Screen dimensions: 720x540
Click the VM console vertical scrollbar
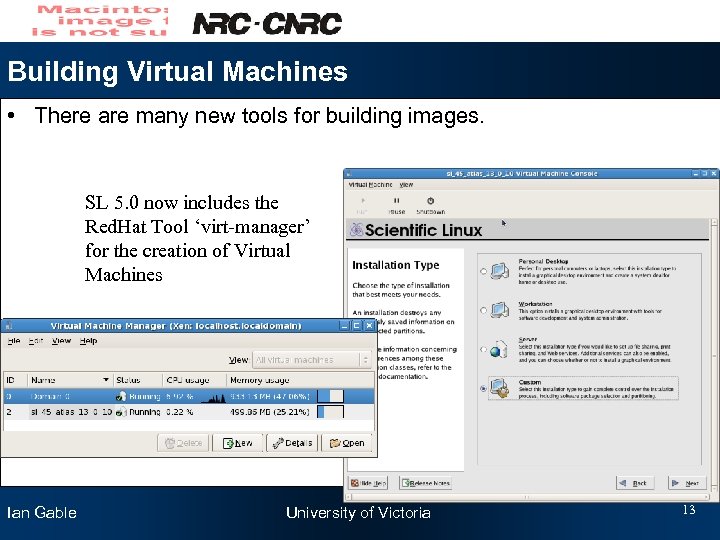pos(714,356)
